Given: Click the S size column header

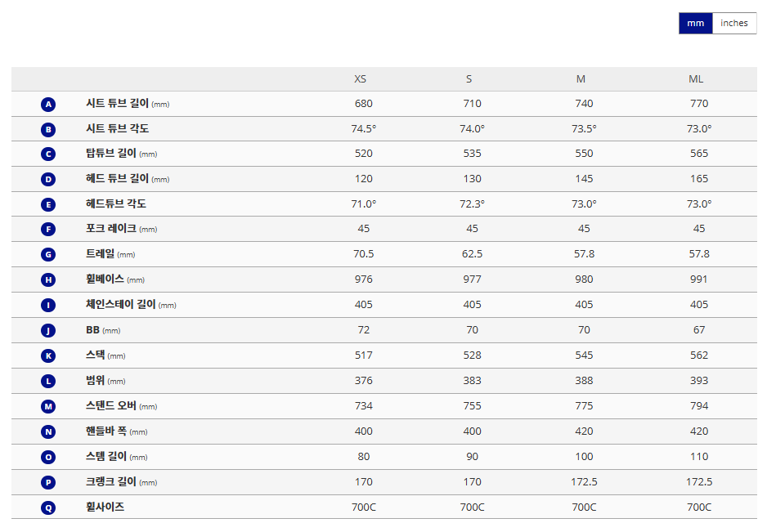Looking at the screenshot, I should coord(469,79).
